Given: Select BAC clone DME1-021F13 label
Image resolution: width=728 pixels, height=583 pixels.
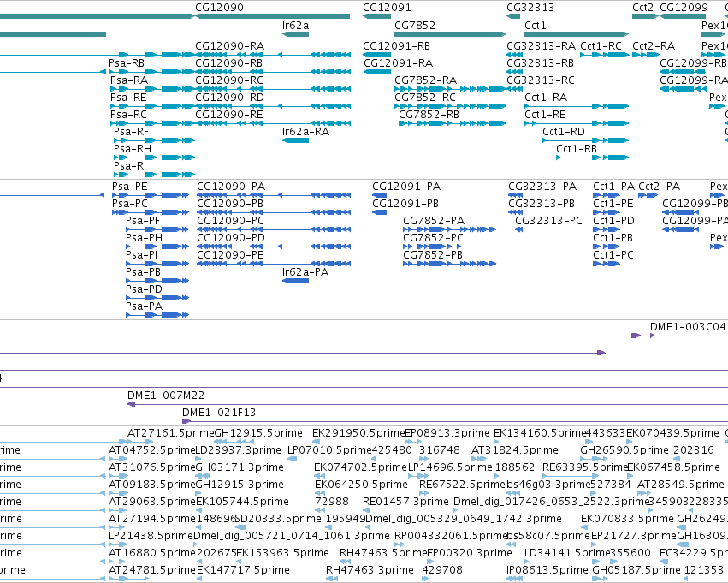Looking at the screenshot, I should [x=219, y=413].
